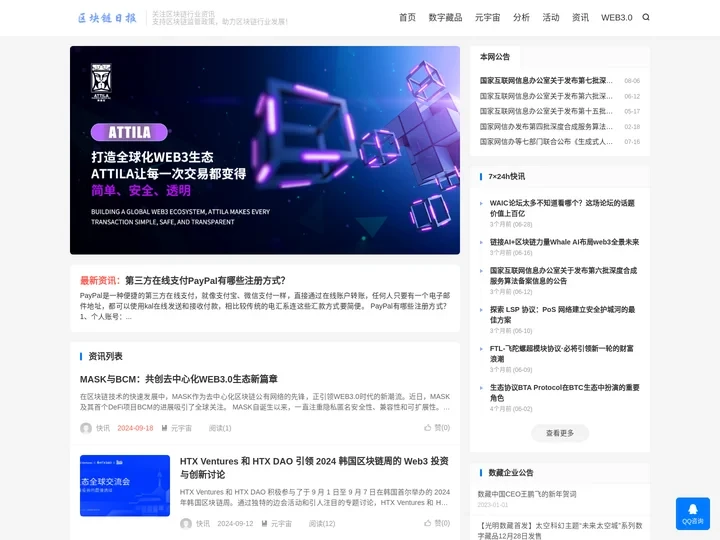Viewport: 720px width, 540px height.
Task: Open 探索 LSP 协议 news flash
Action: [562, 315]
